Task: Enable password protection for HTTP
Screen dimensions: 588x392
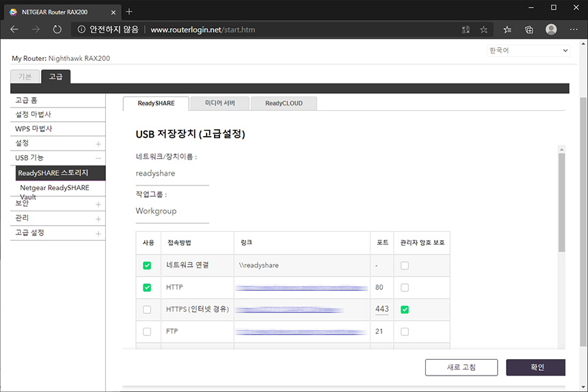Action: (x=405, y=287)
